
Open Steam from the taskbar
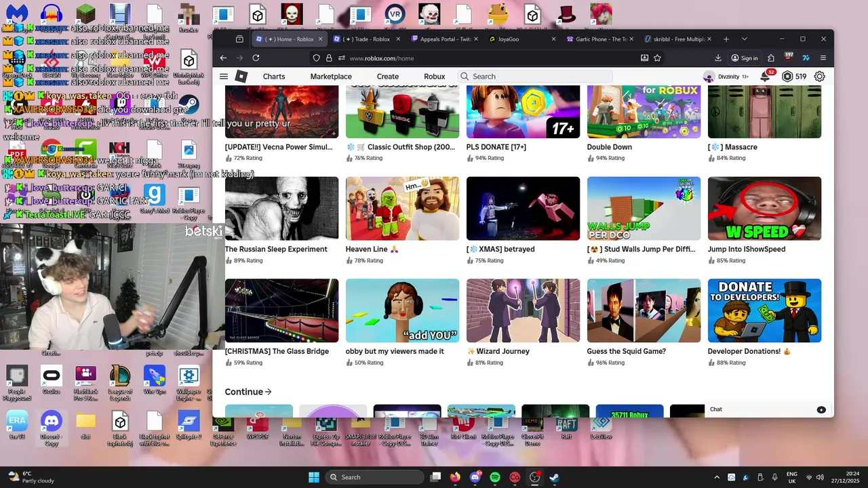[x=554, y=477]
